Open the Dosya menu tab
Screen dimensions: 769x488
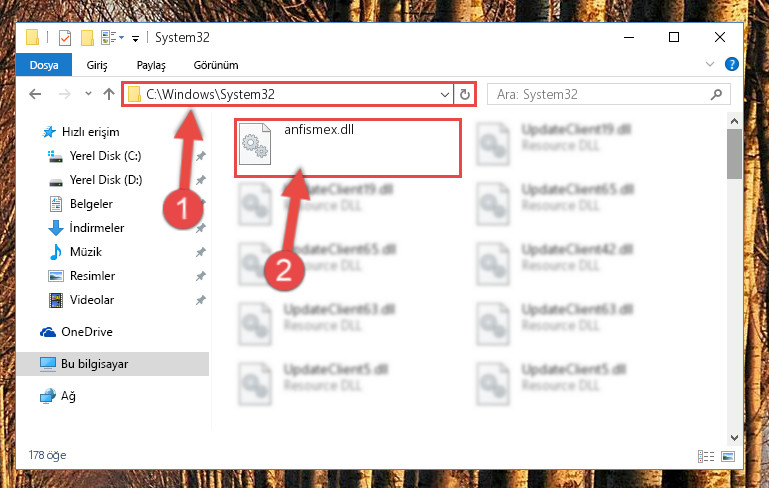click(44, 65)
